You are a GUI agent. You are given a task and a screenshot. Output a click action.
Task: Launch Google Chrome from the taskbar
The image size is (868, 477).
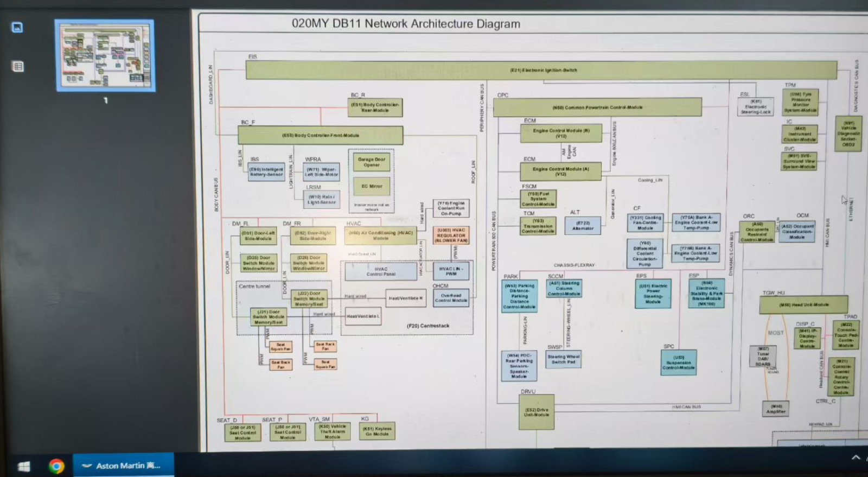click(x=56, y=466)
